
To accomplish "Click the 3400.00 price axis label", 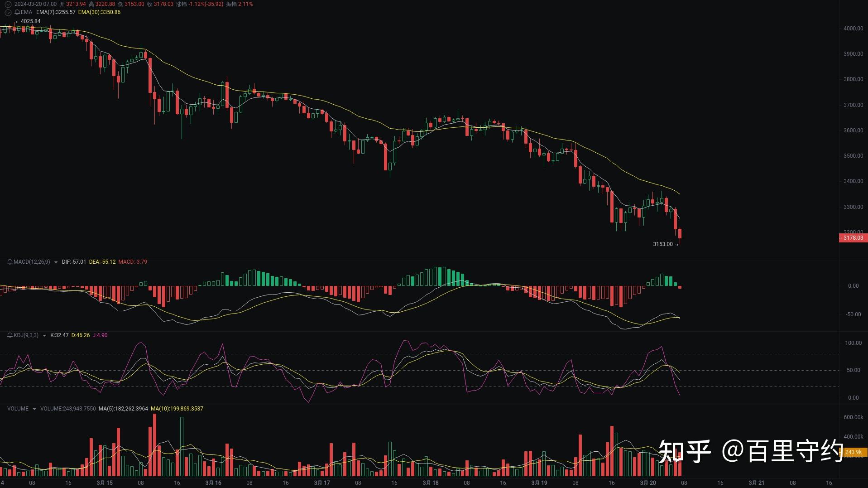I will 853,181.
